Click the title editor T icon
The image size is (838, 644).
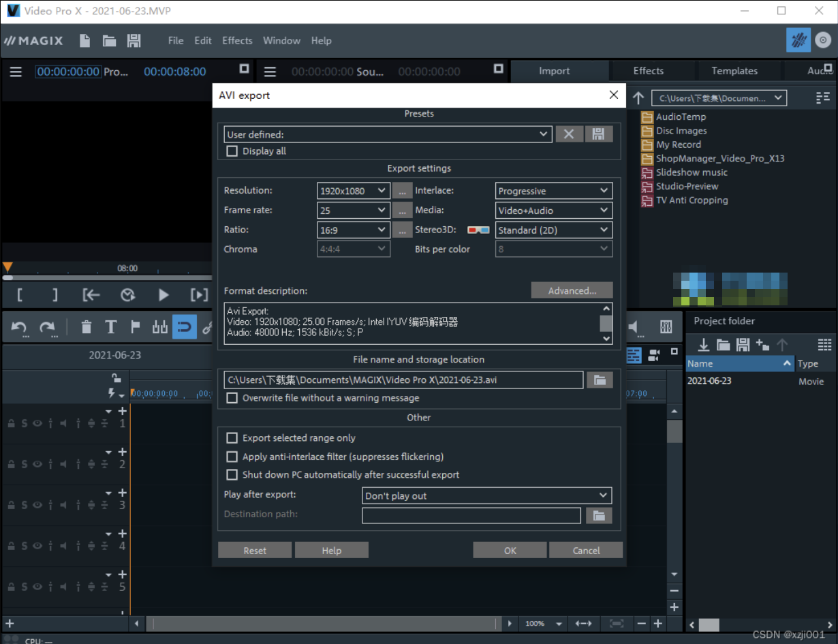pyautogui.click(x=110, y=328)
